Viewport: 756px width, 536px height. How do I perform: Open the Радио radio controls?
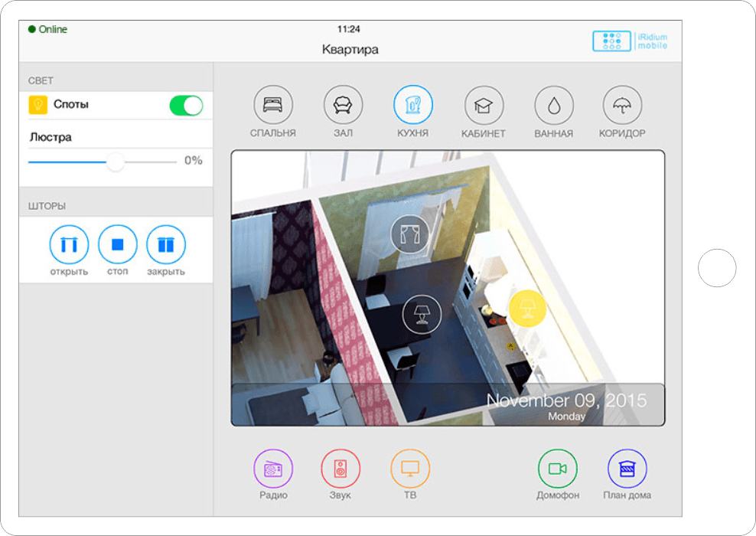(x=273, y=469)
